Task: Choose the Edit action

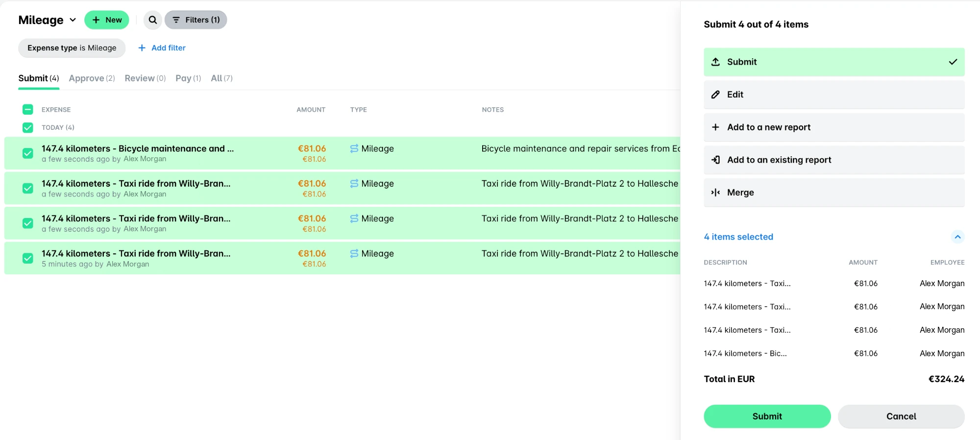Action: tap(834, 95)
